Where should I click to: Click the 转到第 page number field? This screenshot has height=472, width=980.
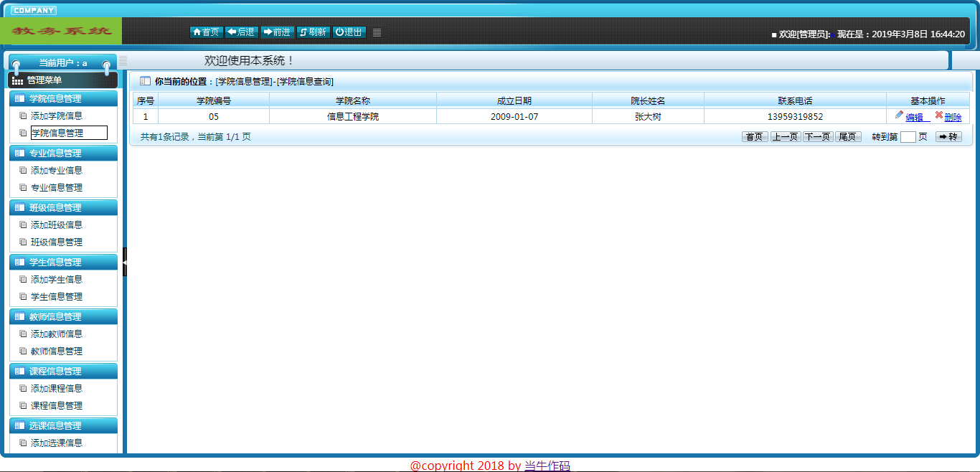[908, 137]
